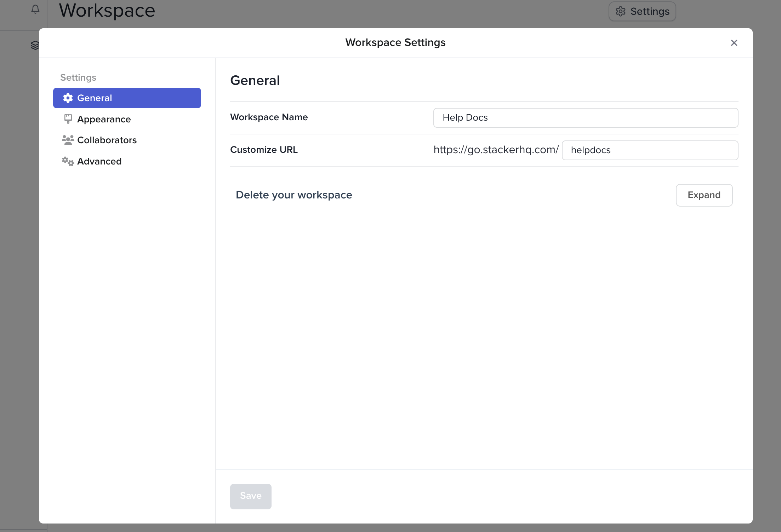
Task: Click the notification bell icon
Action: pos(35,9)
